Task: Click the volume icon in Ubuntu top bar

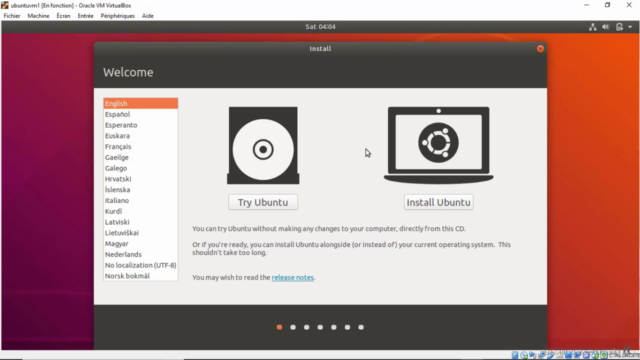Action: [x=606, y=27]
